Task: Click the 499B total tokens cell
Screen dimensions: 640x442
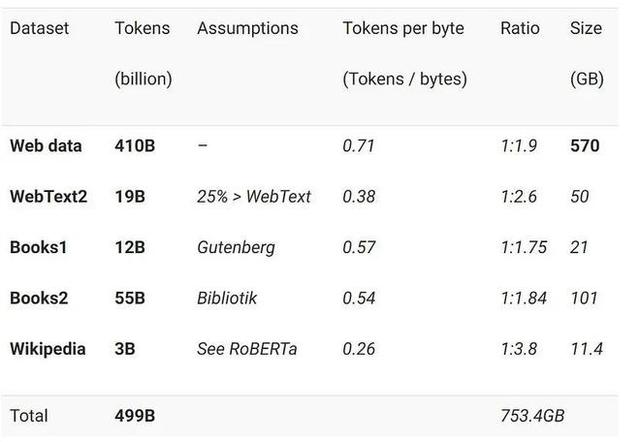Action: 135,415
